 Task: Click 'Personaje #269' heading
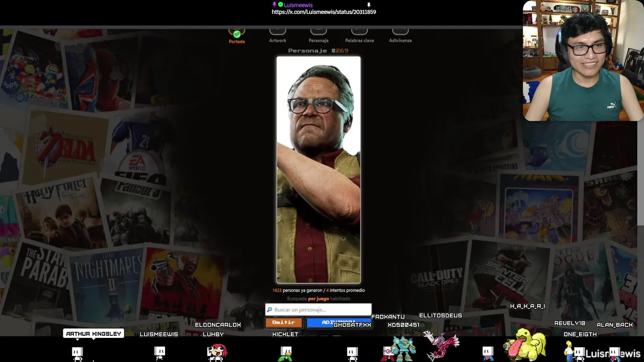[x=318, y=51]
